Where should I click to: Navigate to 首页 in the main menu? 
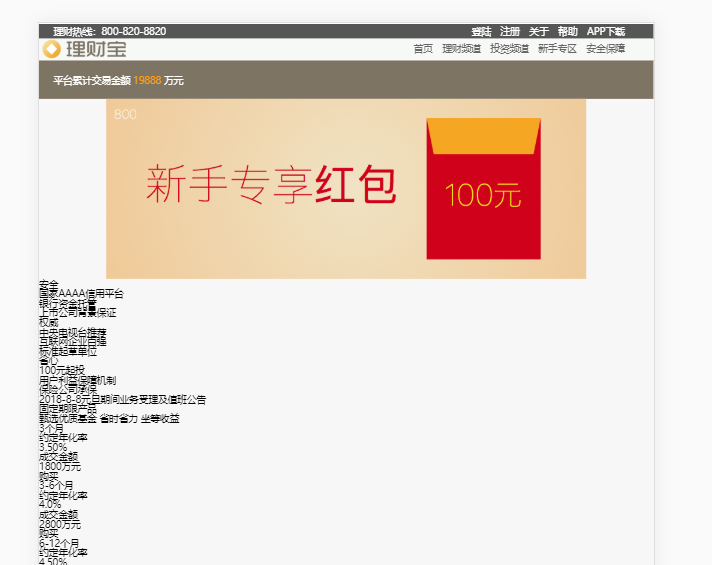tap(423, 49)
